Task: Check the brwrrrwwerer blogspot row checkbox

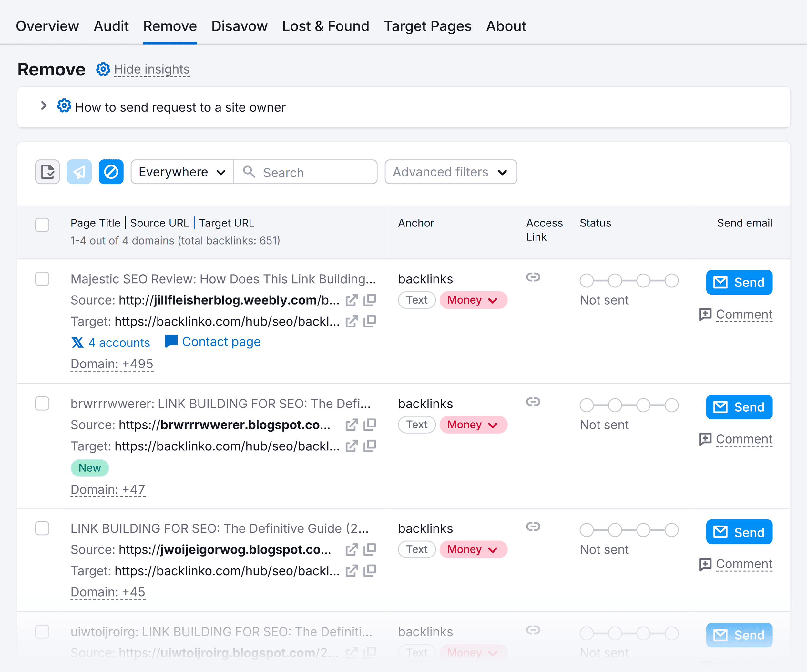Action: pyautogui.click(x=42, y=404)
